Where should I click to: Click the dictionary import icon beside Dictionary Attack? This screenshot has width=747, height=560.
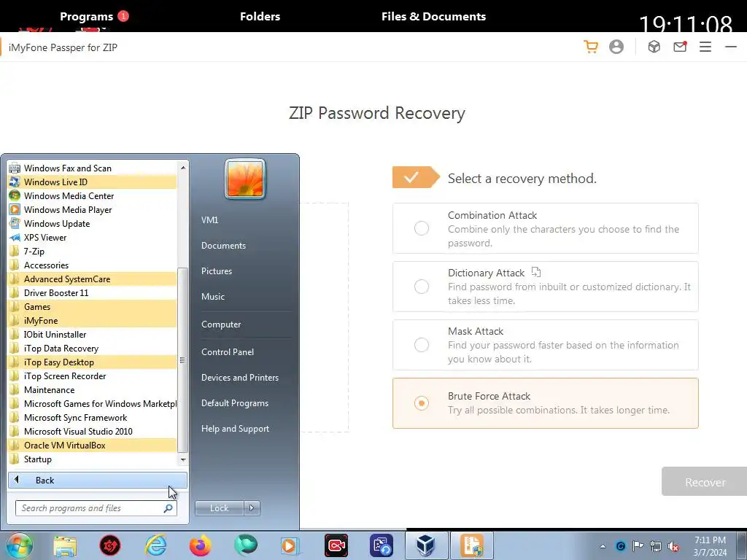[x=536, y=272]
